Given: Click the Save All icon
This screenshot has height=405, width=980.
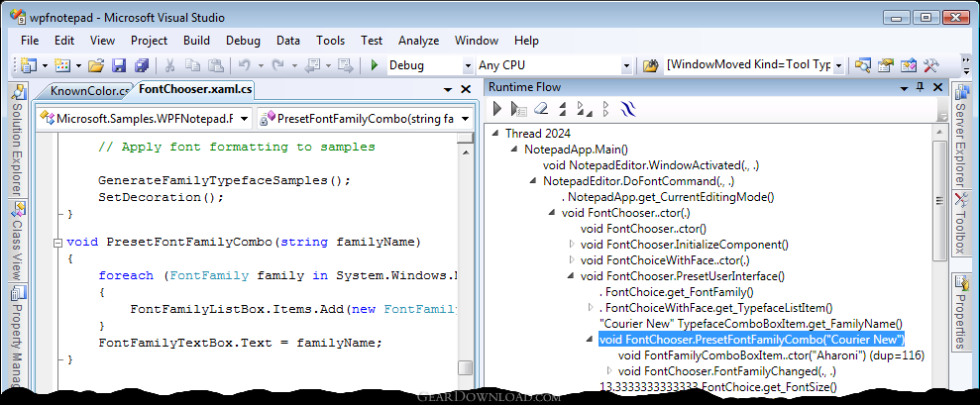Looking at the screenshot, I should [x=142, y=65].
